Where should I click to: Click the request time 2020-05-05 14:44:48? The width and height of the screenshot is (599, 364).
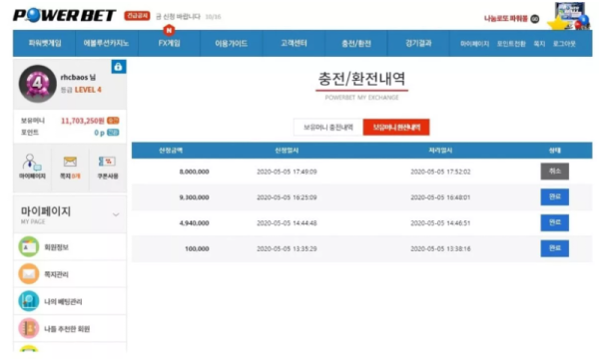pos(287,222)
